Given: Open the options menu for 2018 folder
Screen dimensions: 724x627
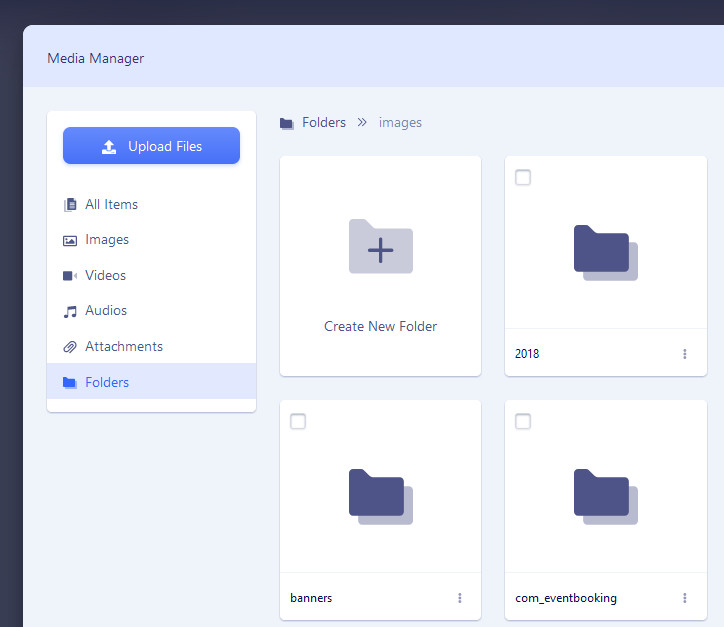Looking at the screenshot, I should point(685,354).
